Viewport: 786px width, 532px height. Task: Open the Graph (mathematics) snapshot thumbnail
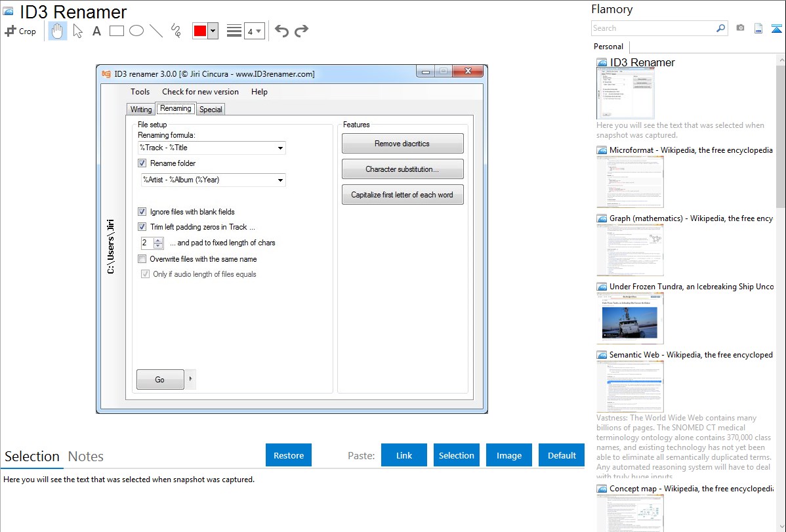(x=630, y=250)
